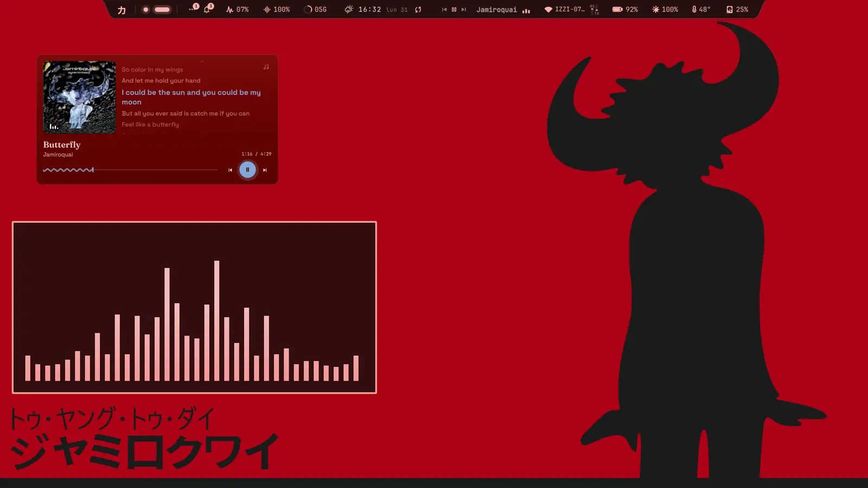Click the lyric line 'So color in my wings'
Viewport: 868px width, 488px height.
(152, 70)
